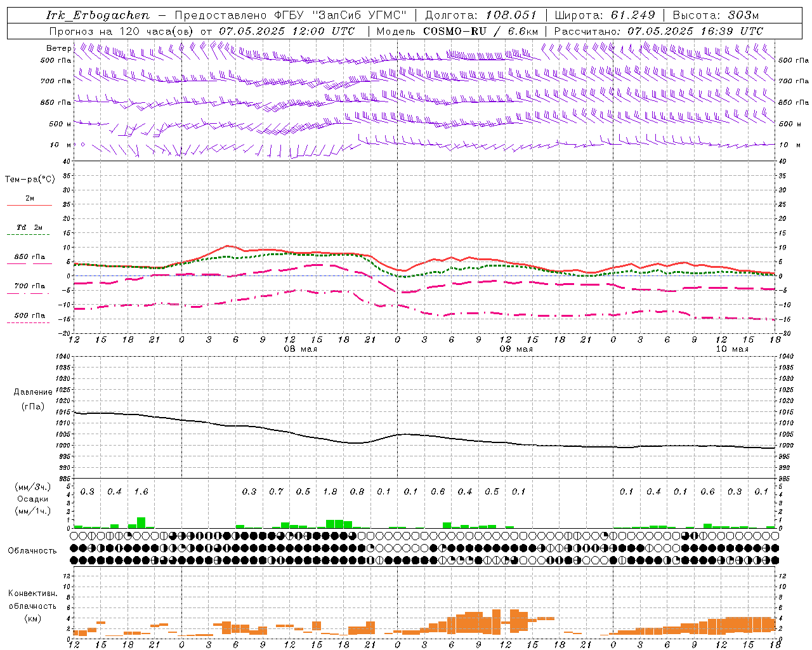Click the Конвективн. label
The image size is (812, 650).
[x=32, y=594]
